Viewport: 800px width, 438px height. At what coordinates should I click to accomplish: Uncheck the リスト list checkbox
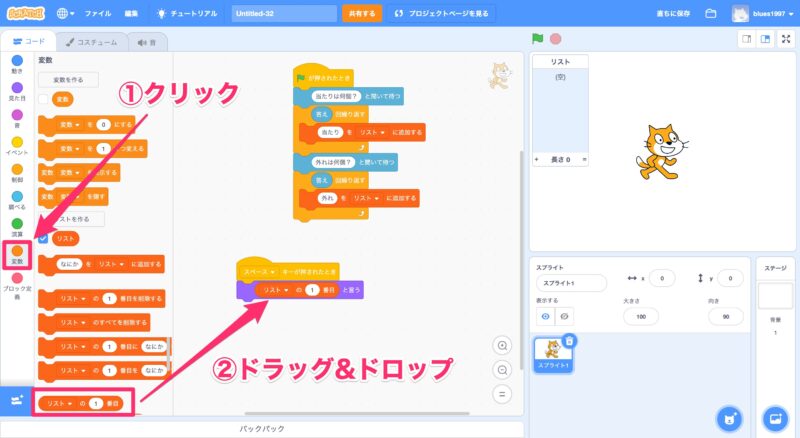[43, 239]
